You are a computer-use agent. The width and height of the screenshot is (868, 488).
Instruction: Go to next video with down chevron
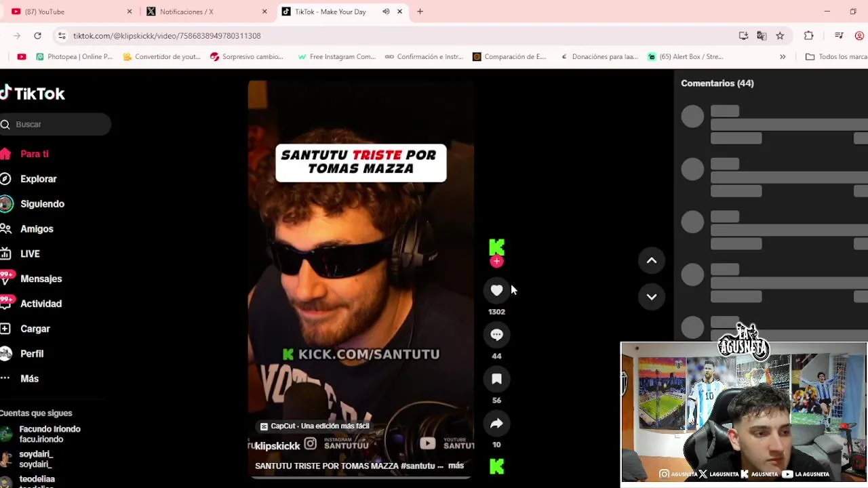point(652,296)
